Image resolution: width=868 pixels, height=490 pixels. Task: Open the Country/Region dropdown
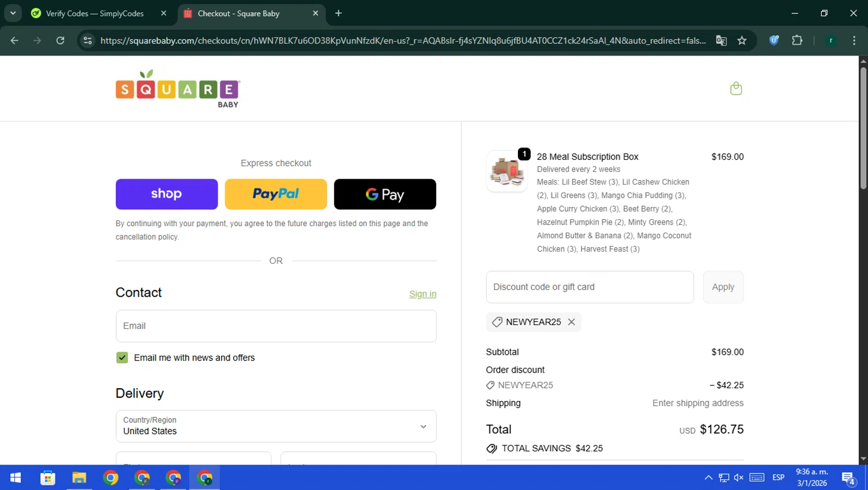tap(276, 426)
